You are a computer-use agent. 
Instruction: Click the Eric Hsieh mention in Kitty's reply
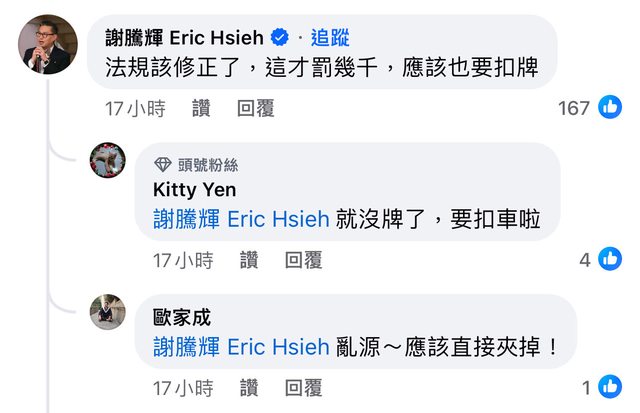pos(241,219)
